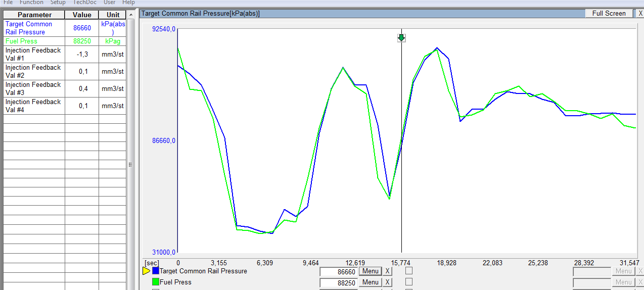644x290 pixels.
Task: Click the blue Target Common Rail Pressure swatch
Action: coord(156,271)
